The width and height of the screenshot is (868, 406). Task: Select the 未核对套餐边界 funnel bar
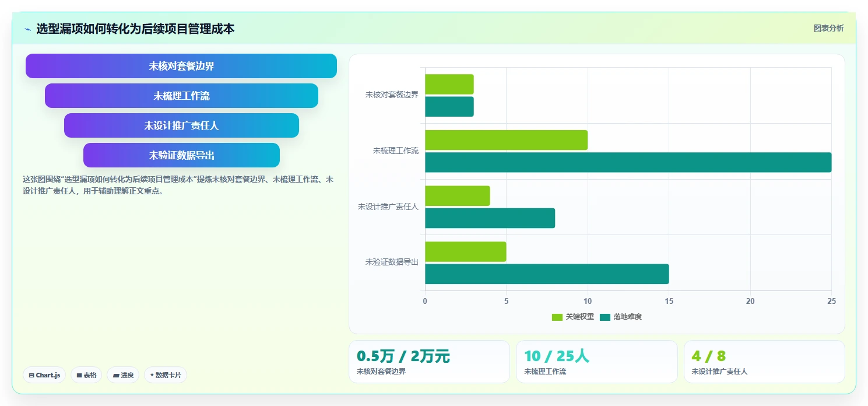(x=181, y=66)
